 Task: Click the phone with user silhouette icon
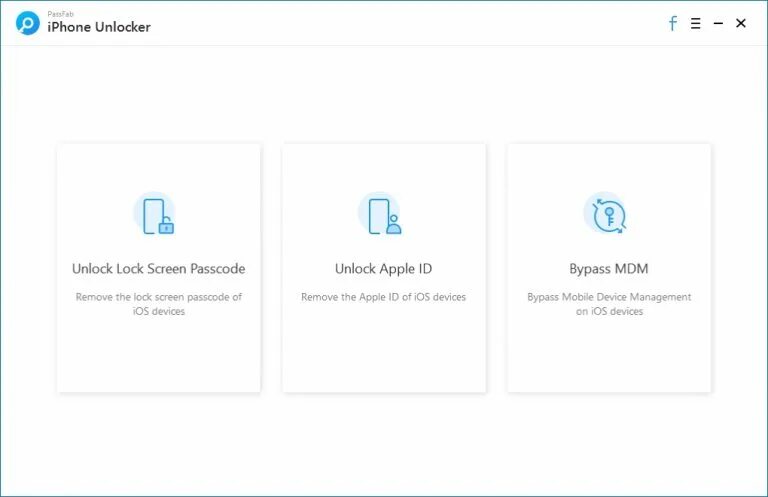(382, 214)
